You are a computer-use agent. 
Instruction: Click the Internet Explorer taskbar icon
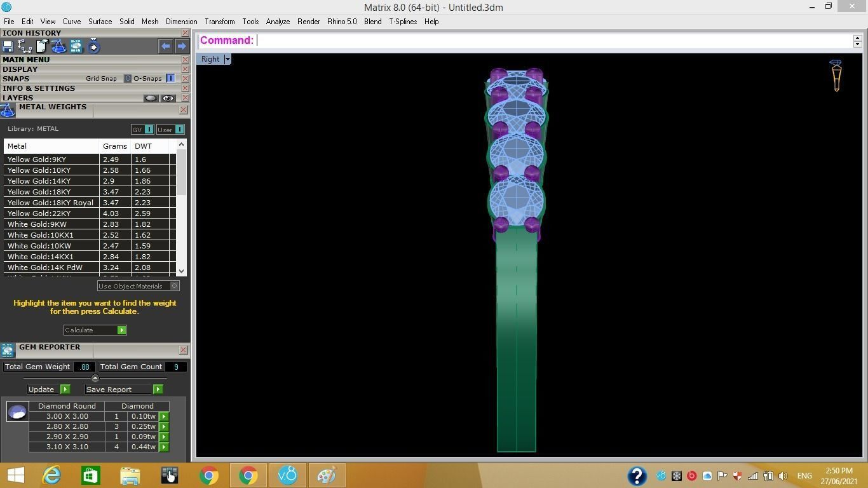(51, 475)
